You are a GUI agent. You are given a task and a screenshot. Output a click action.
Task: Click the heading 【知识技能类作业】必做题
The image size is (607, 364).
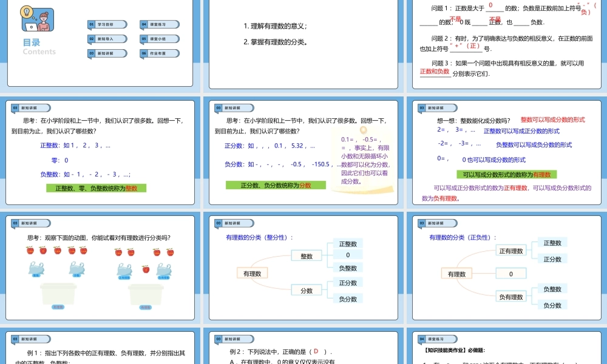[x=455, y=351]
